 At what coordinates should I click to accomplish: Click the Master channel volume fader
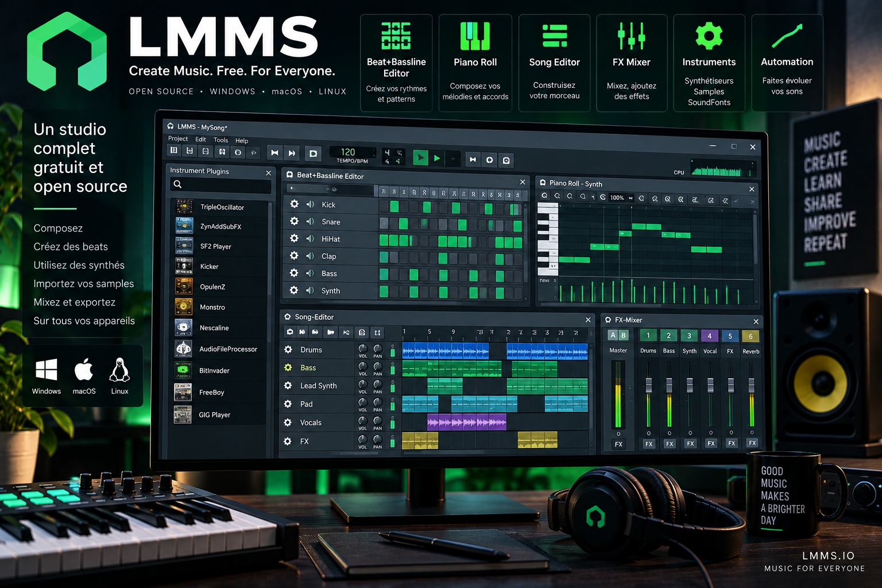point(618,394)
